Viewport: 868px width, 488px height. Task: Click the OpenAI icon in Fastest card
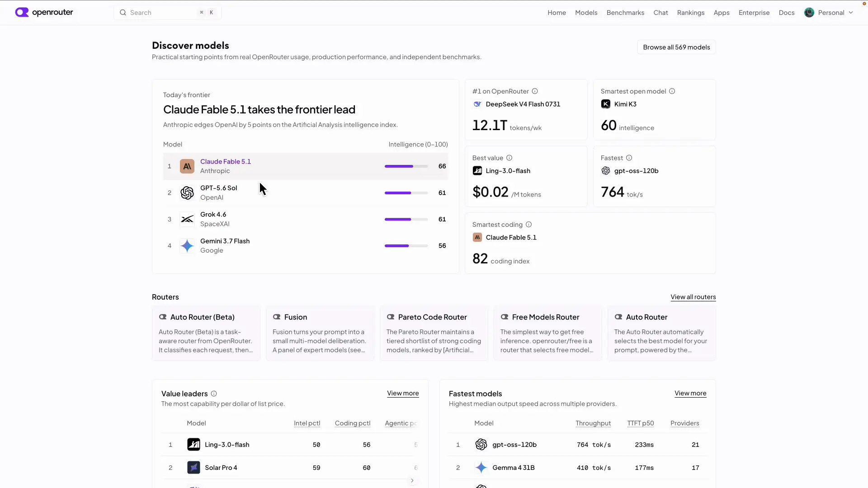606,171
